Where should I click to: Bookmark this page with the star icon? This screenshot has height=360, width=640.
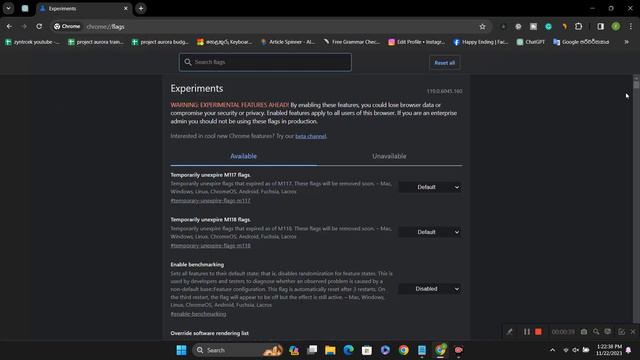click(482, 27)
